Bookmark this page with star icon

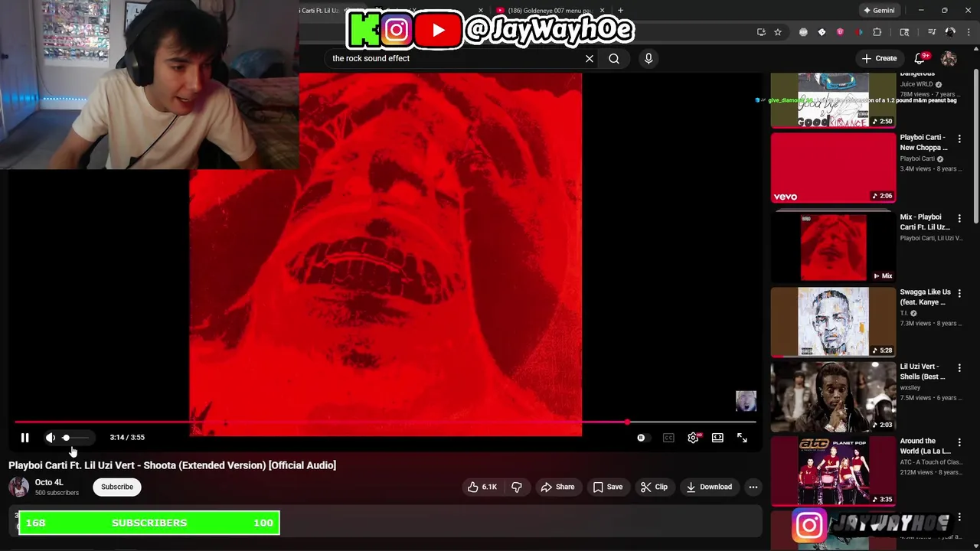tap(778, 32)
